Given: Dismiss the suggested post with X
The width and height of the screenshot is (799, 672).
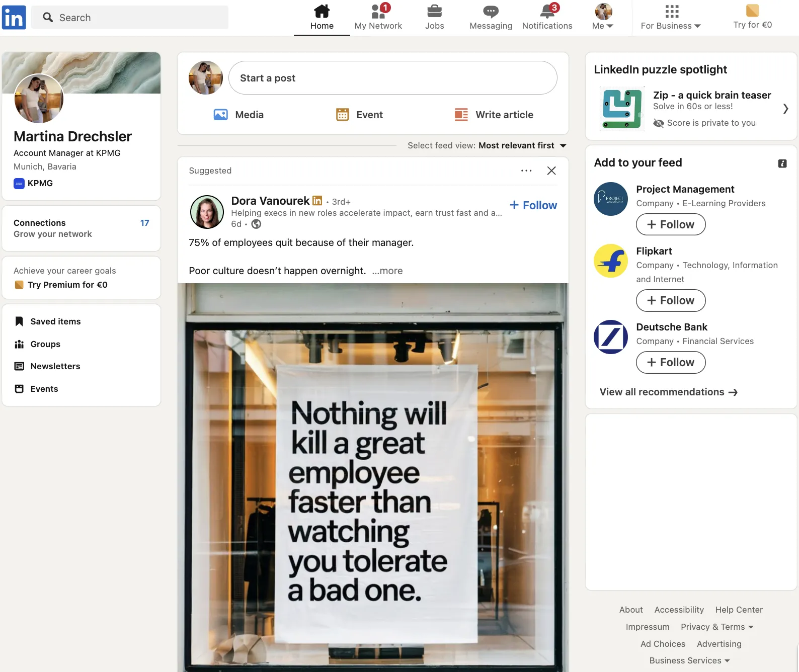Looking at the screenshot, I should 551,171.
